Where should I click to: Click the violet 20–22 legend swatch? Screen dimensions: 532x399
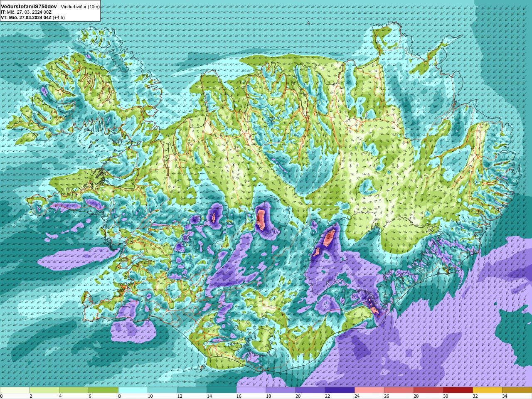pyautogui.click(x=310, y=390)
